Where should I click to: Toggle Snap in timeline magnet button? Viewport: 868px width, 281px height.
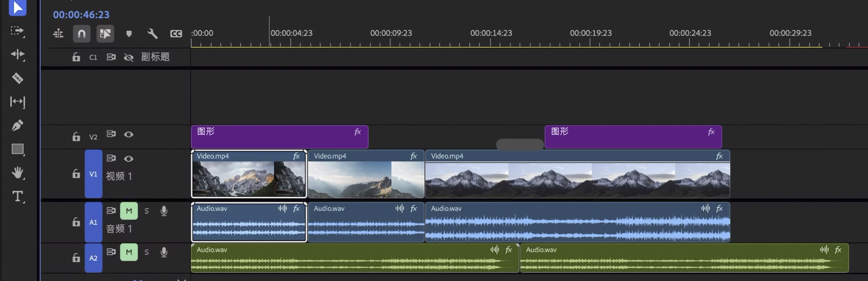point(81,33)
